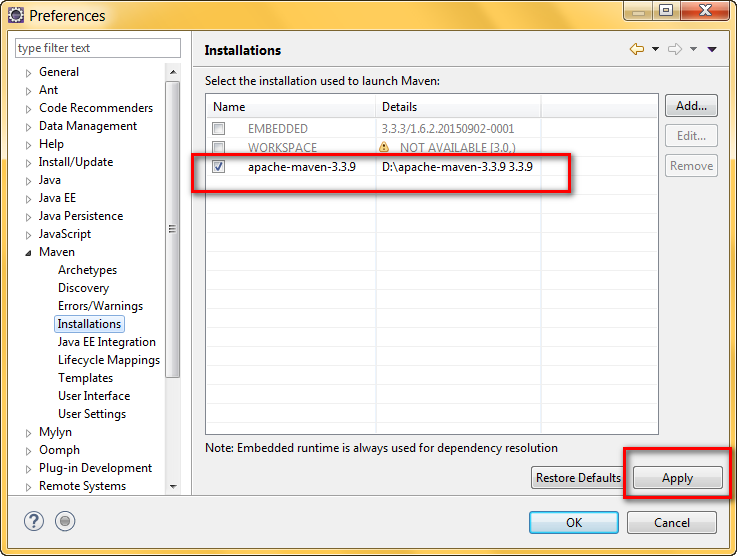Uncheck the apache-maven-3.3.9 checkbox
Viewport: 737px width, 556px height.
click(x=219, y=166)
